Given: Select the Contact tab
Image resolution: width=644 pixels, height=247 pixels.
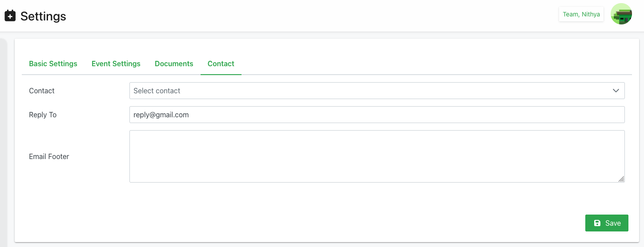Looking at the screenshot, I should [221, 64].
